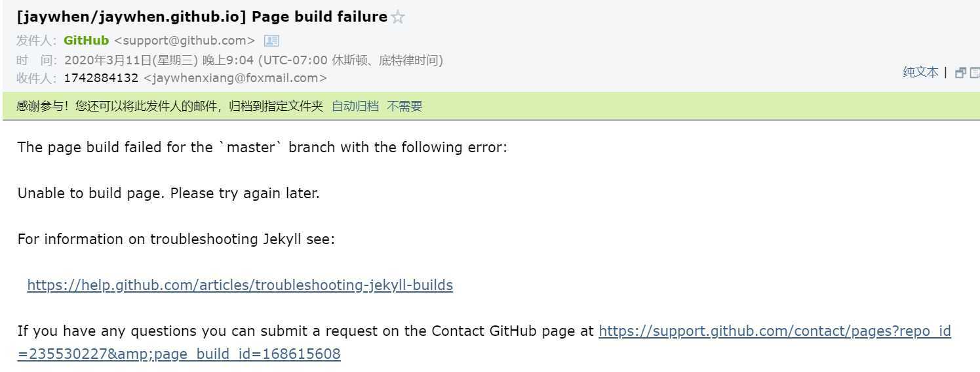
Task: Open the troubleshooting-jekyll-builds help link
Action: coord(240,285)
